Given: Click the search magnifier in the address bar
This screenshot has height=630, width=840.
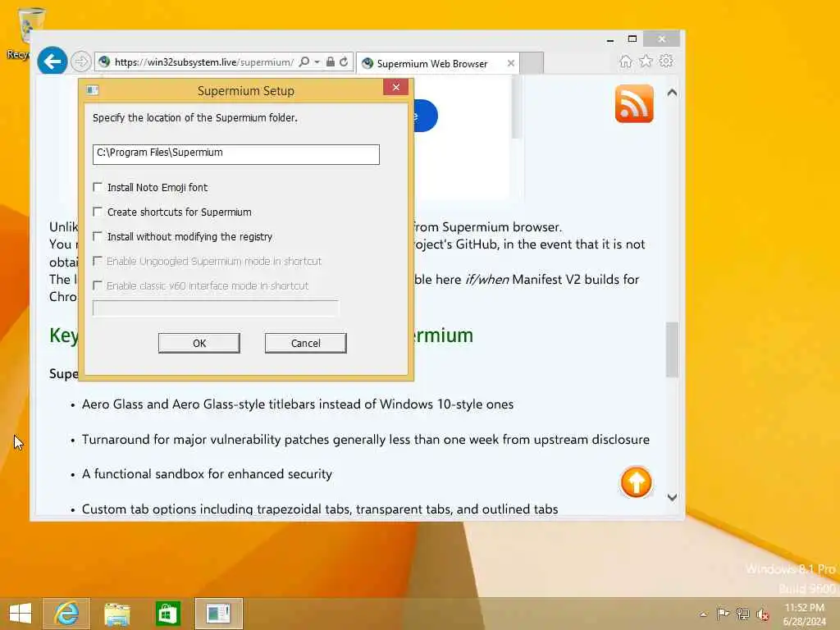Looking at the screenshot, I should [x=304, y=62].
